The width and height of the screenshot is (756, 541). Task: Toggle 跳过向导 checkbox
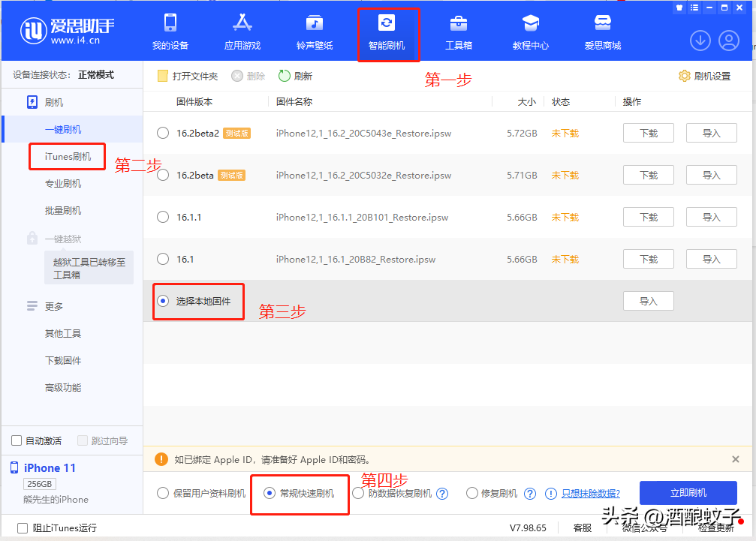pos(83,440)
